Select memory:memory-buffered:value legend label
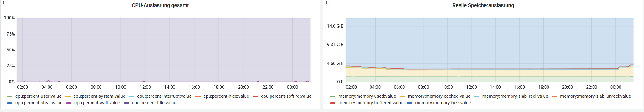The image size is (644, 112). pos(371,103)
